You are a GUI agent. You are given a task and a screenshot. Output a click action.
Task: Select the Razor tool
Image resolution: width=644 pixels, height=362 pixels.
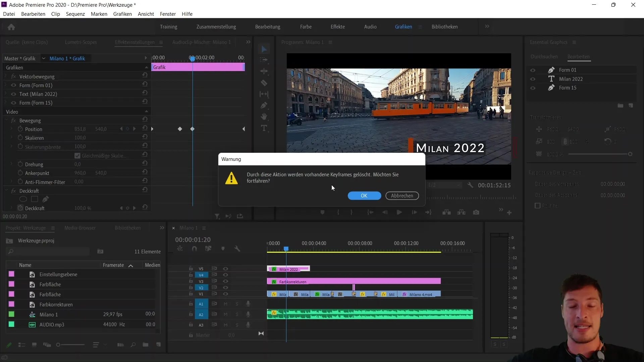tap(264, 83)
